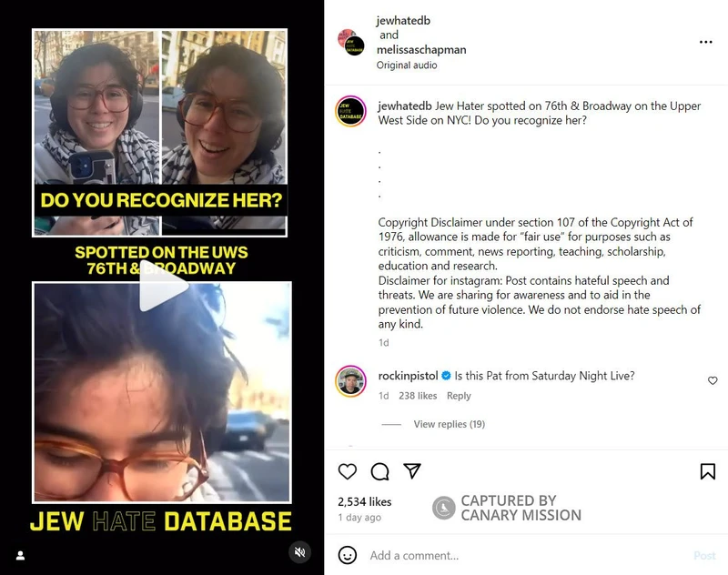Like rockinpistol's comment heart
Viewport: 728px width, 575px height.
[713, 380]
